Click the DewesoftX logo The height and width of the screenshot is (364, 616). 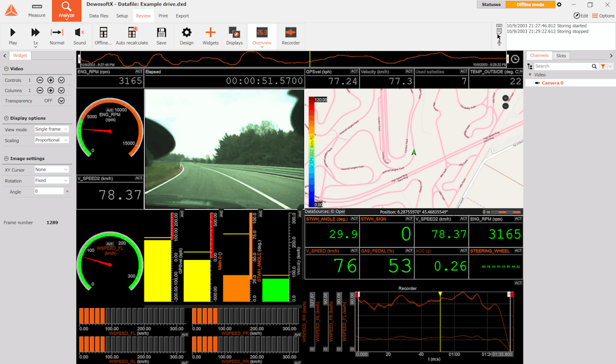tap(11, 11)
